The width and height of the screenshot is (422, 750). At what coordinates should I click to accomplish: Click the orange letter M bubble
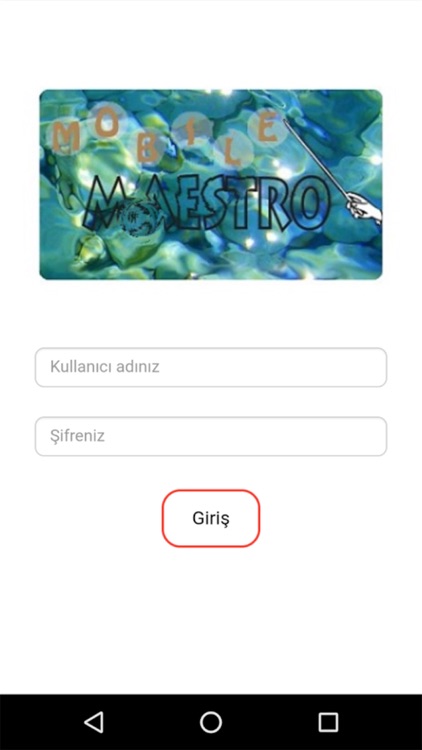click(66, 138)
